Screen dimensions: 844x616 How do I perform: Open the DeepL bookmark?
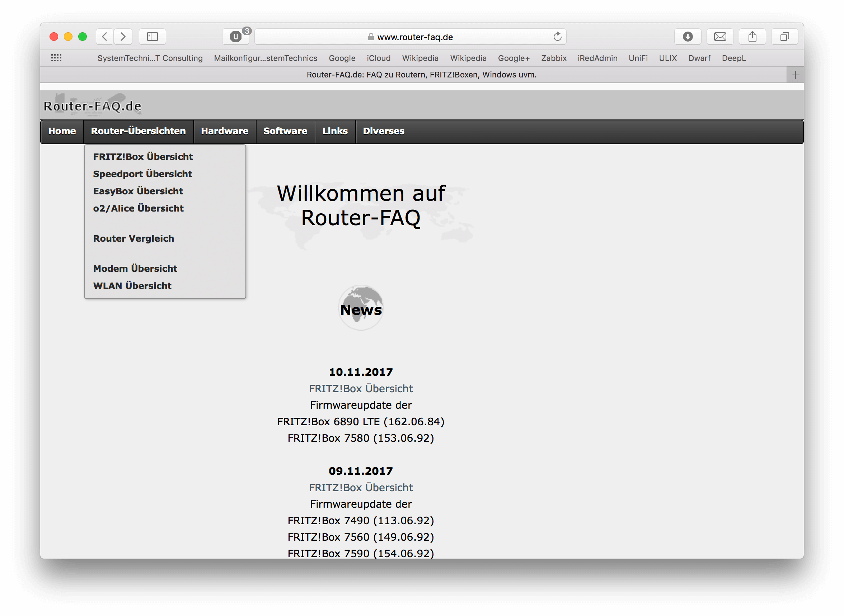tap(733, 58)
